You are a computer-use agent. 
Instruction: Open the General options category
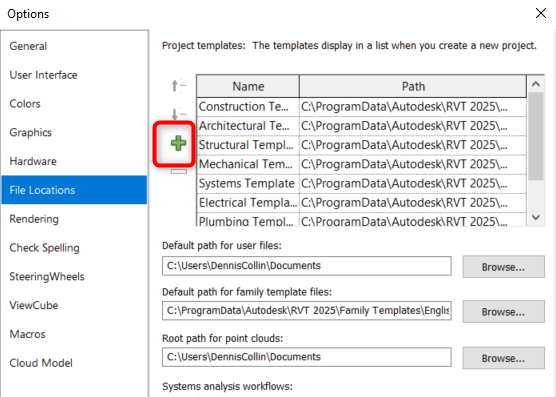pos(74,46)
